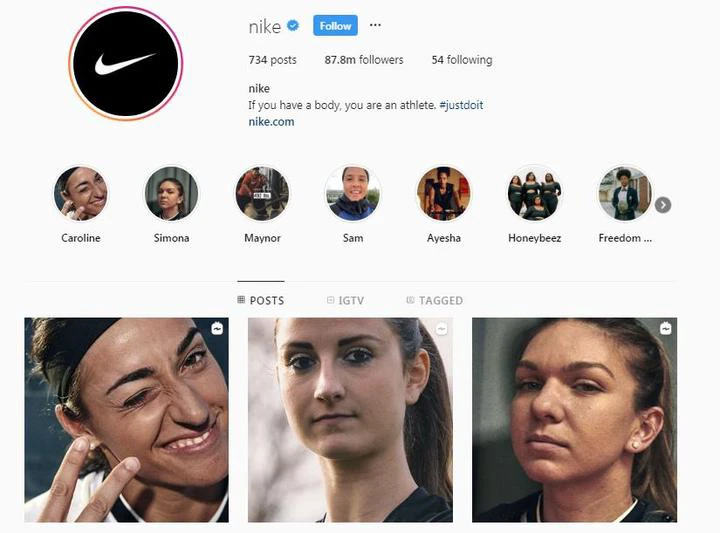
Task: Open the Caroline story highlight
Action: [81, 193]
